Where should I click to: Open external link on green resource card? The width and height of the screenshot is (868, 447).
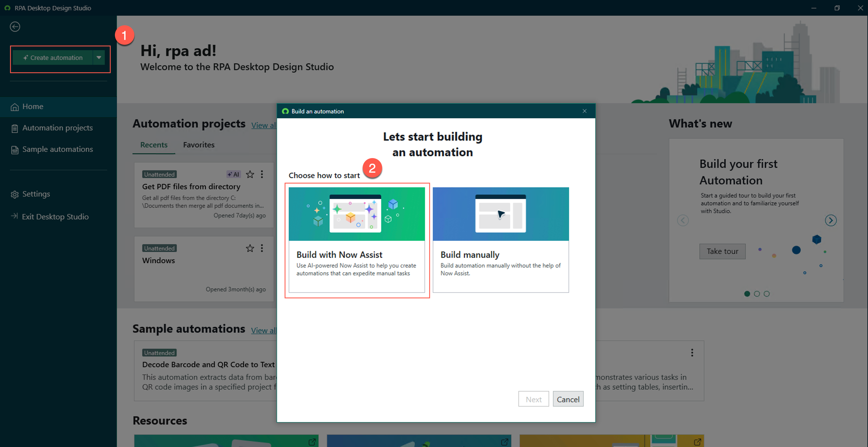tap(312, 442)
